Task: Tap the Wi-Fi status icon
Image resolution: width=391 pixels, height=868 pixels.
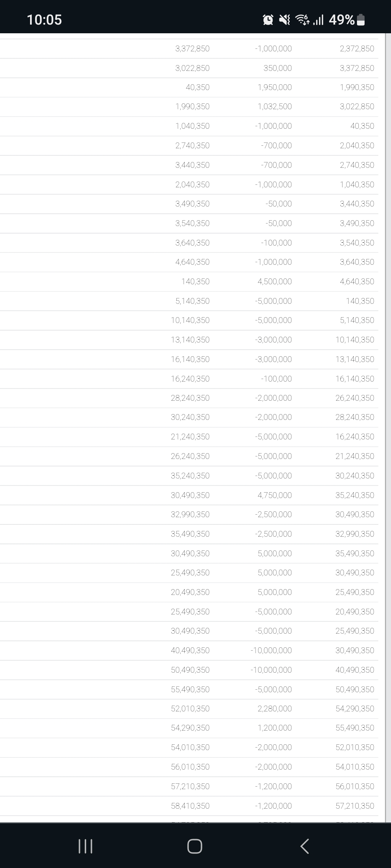Action: [302, 20]
